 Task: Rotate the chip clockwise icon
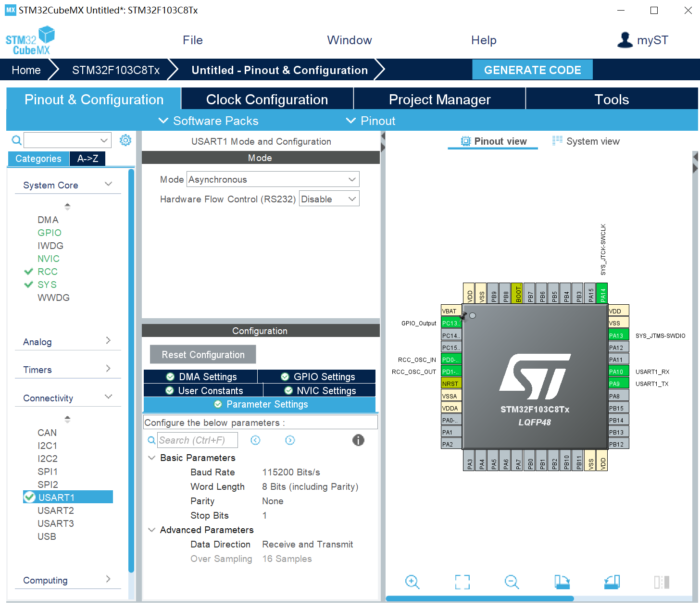(562, 582)
